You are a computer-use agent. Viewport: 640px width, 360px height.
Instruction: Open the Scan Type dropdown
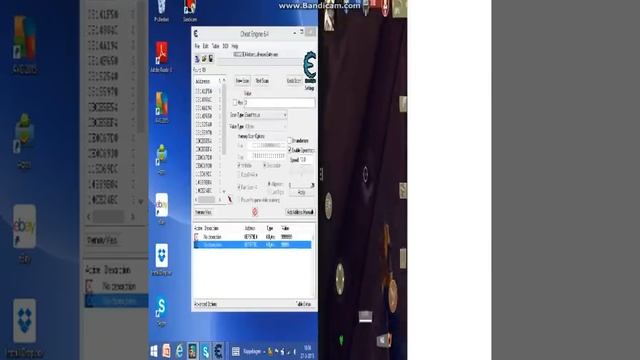266,115
